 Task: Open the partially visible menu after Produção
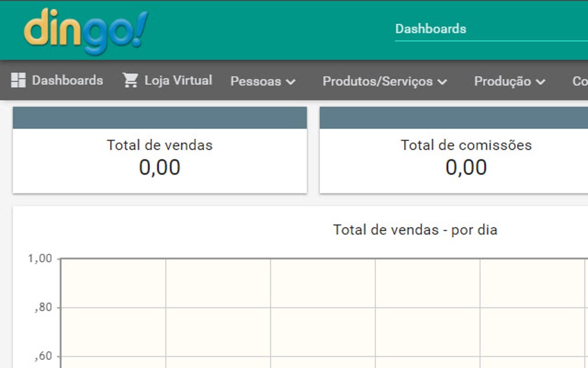point(579,81)
